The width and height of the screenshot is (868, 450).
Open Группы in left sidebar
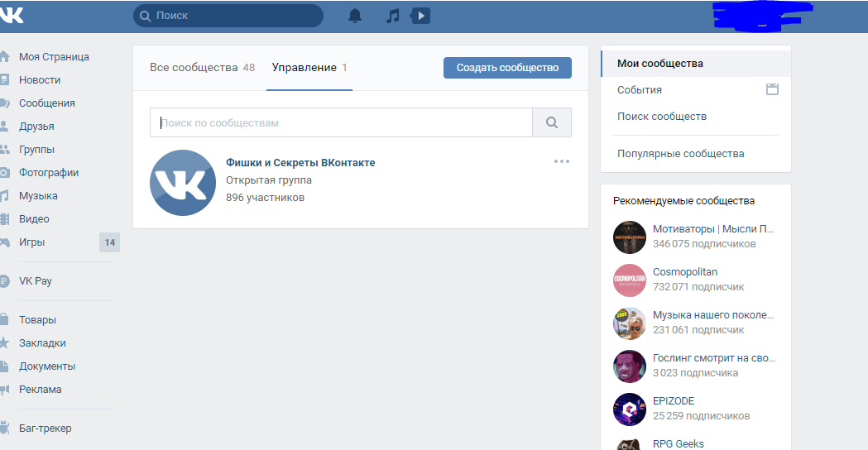click(x=36, y=150)
